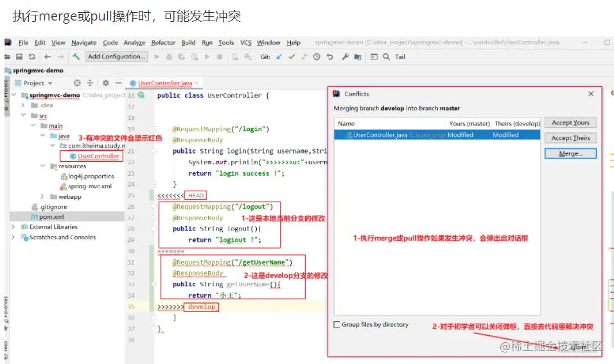Screen dimensions: 614x364
Task: Click the Collapse All icon in Project panel
Action: [90, 83]
